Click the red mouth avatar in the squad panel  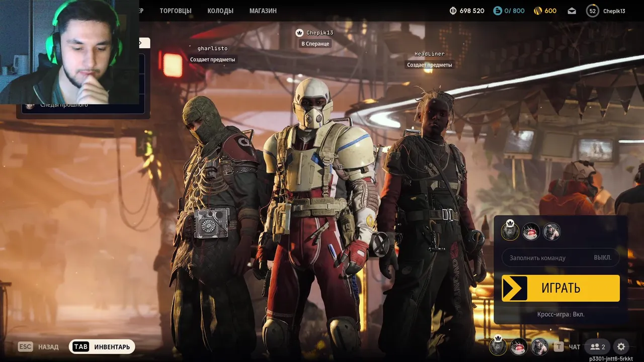point(531,232)
